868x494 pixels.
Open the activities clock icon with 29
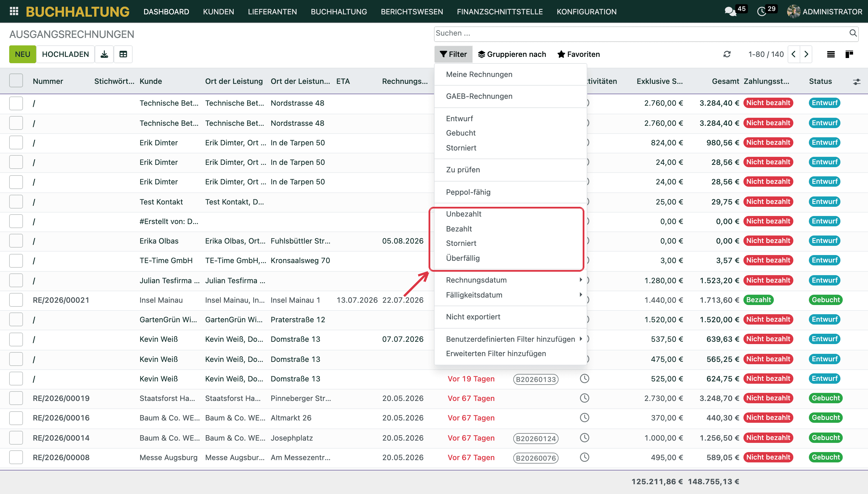(762, 11)
